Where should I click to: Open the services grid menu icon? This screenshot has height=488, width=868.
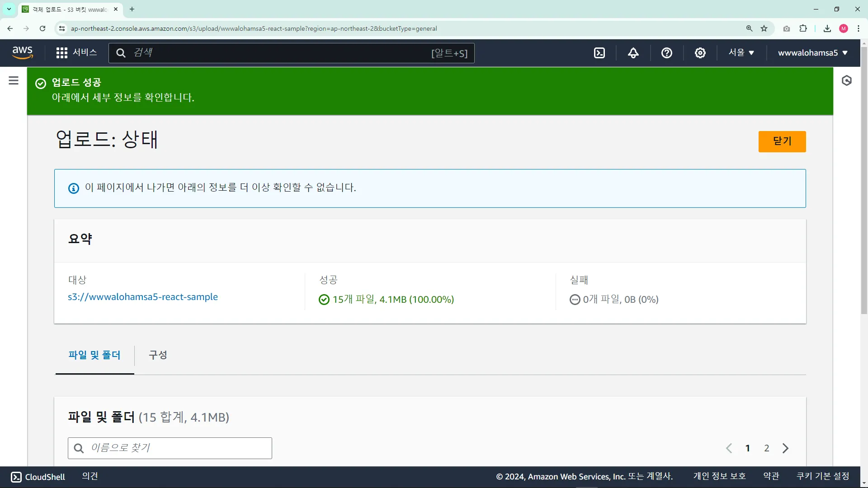(x=62, y=53)
